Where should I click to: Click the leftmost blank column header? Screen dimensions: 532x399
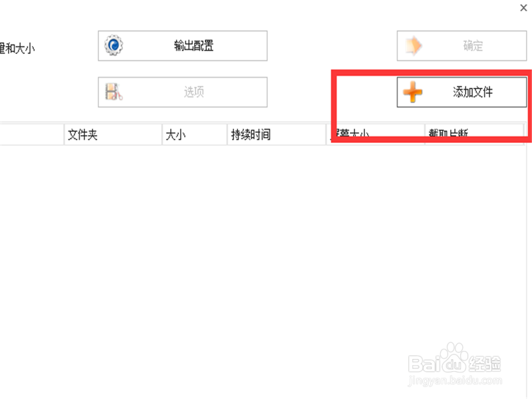(31, 134)
